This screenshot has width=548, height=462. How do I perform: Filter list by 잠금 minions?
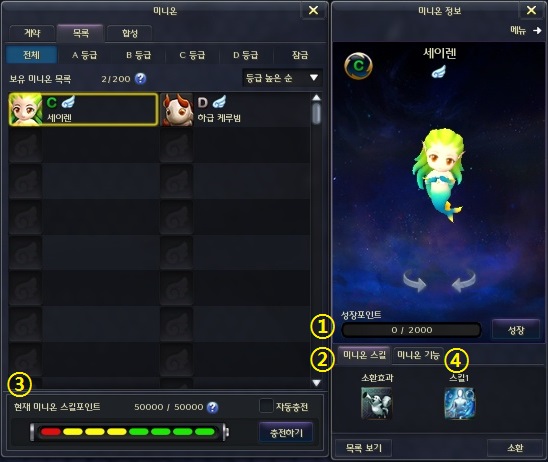pyautogui.click(x=300, y=55)
